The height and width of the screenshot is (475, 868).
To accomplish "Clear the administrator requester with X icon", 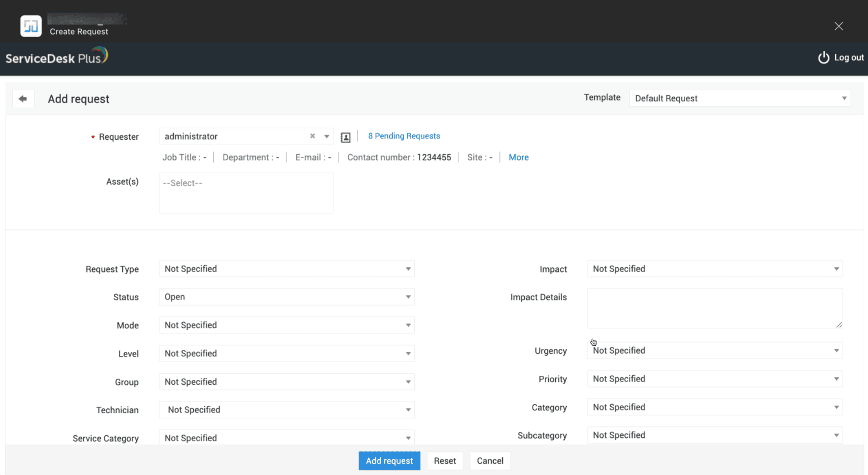I will pos(312,136).
